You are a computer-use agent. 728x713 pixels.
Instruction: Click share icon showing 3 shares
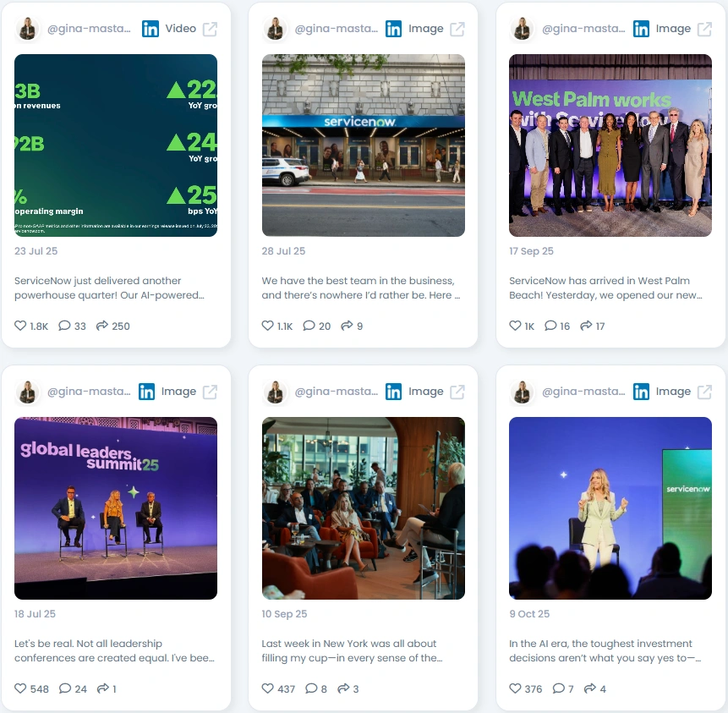pos(343,688)
